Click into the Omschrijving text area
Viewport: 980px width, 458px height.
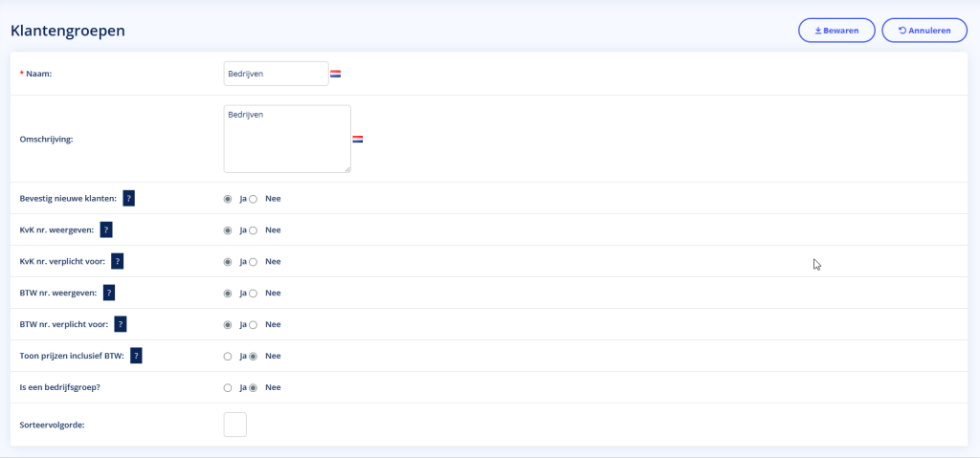coord(287,139)
